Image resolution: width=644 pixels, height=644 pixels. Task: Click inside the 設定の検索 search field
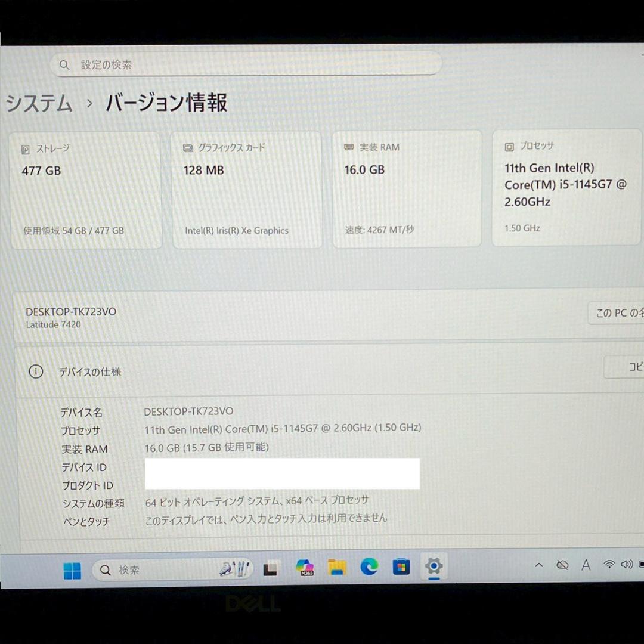click(x=239, y=64)
